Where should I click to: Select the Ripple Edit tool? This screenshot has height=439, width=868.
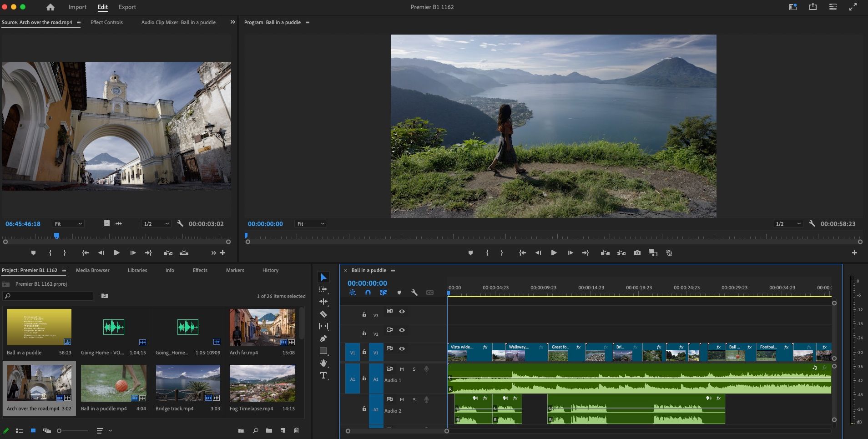[323, 302]
